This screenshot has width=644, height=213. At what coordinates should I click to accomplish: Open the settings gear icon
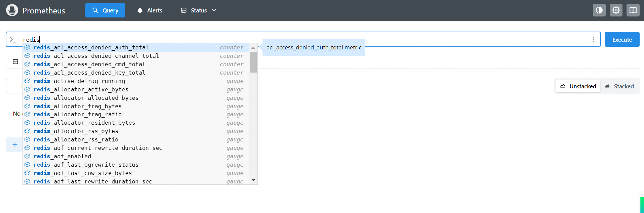pos(616,10)
